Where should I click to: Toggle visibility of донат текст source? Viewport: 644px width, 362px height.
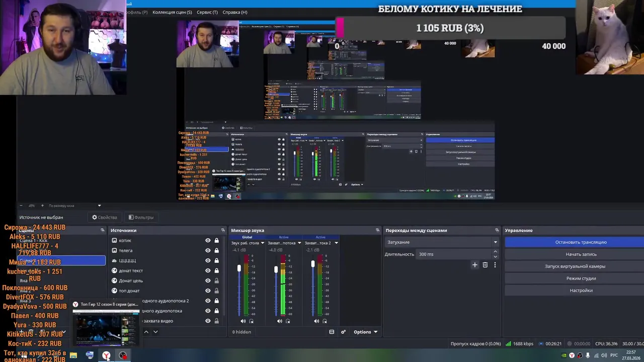tap(208, 270)
